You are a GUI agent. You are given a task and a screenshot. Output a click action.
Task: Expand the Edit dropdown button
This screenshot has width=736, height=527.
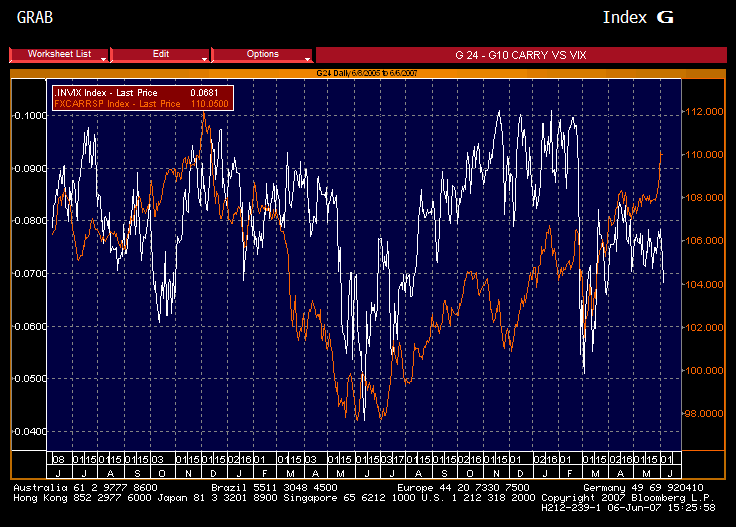click(x=161, y=54)
